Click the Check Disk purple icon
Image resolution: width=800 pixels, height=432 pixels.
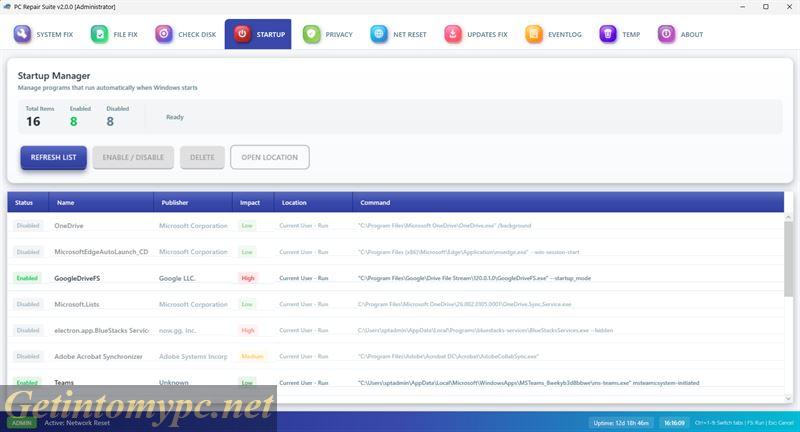(164, 34)
